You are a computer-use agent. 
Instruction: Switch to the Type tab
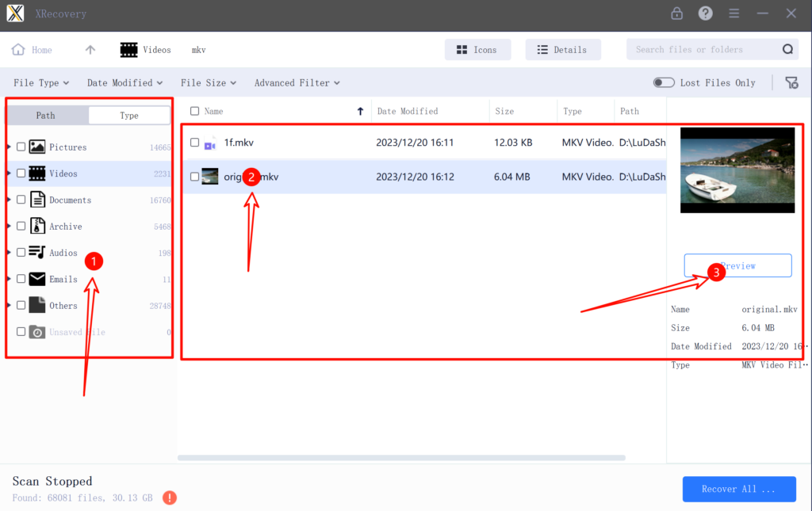point(129,116)
